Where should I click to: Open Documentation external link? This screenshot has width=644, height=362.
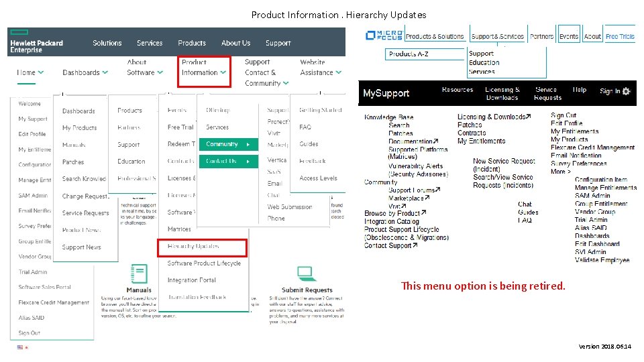[413, 141]
